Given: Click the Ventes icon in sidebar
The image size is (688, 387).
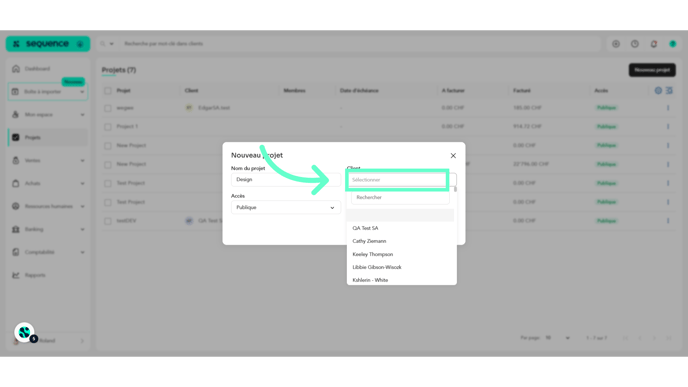Looking at the screenshot, I should 16,161.
